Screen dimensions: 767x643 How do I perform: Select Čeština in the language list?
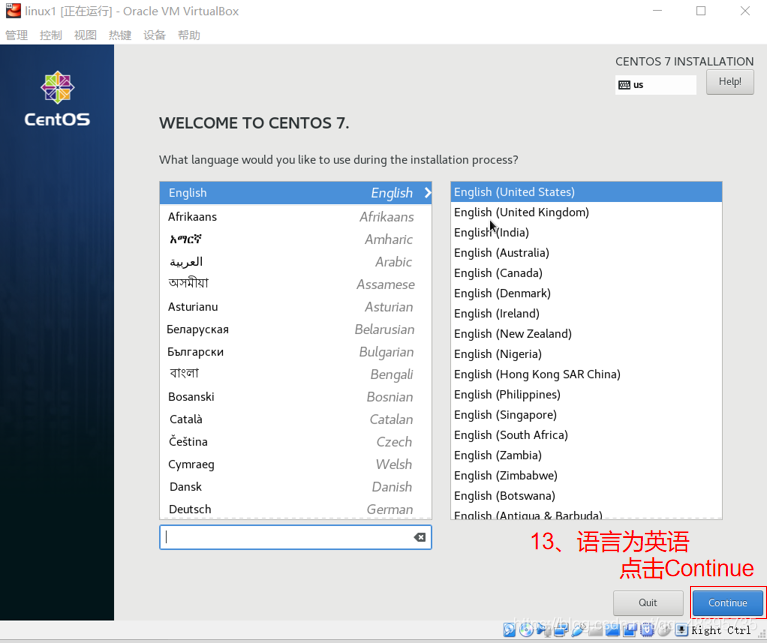pyautogui.click(x=295, y=442)
